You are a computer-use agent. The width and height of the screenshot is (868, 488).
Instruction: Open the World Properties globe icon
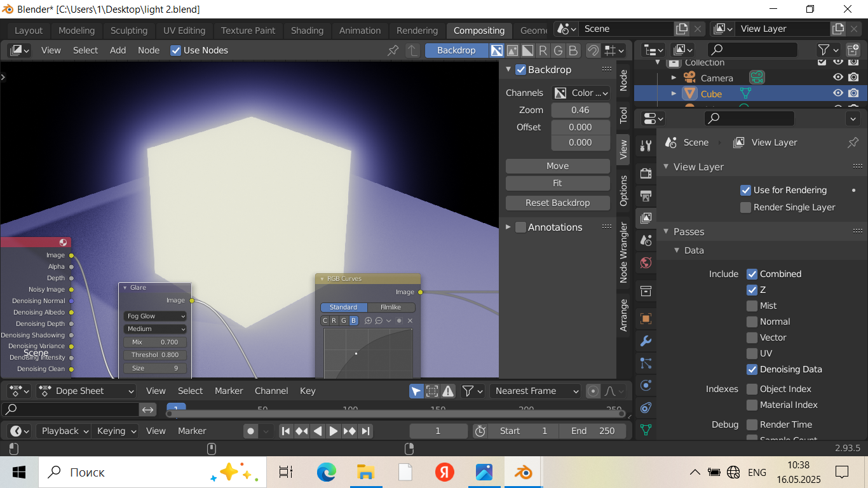click(646, 262)
